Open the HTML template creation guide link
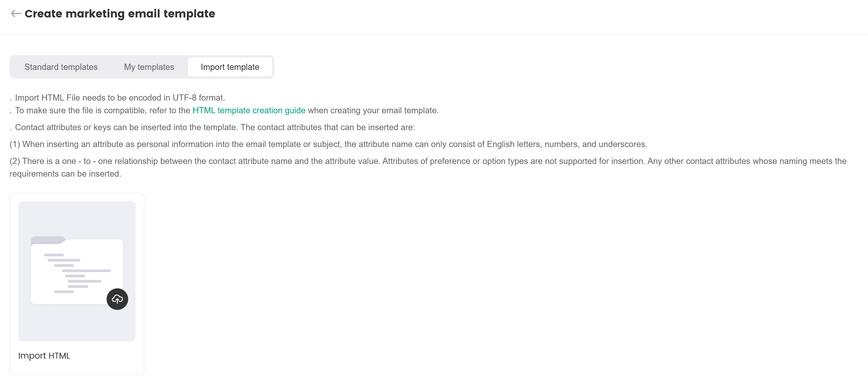 point(249,110)
